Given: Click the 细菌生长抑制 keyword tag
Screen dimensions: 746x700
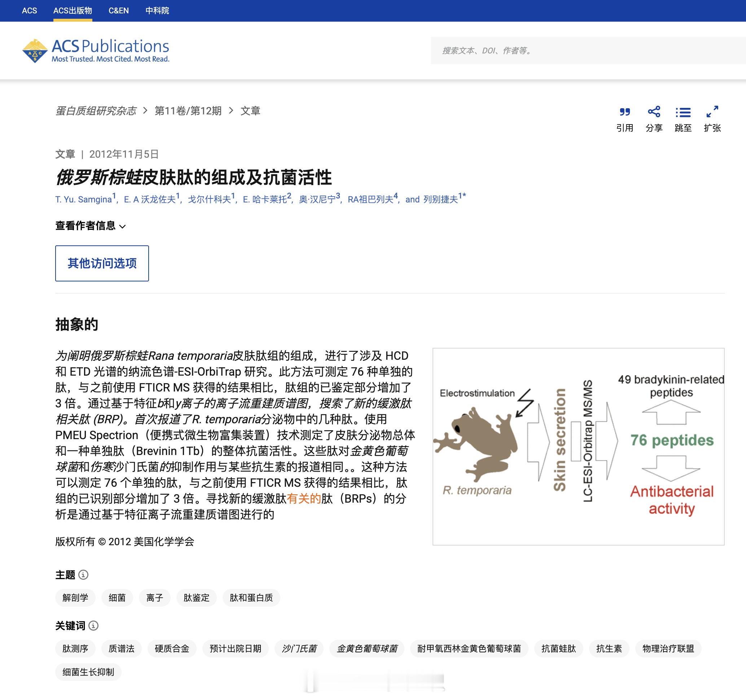Looking at the screenshot, I should click(88, 672).
